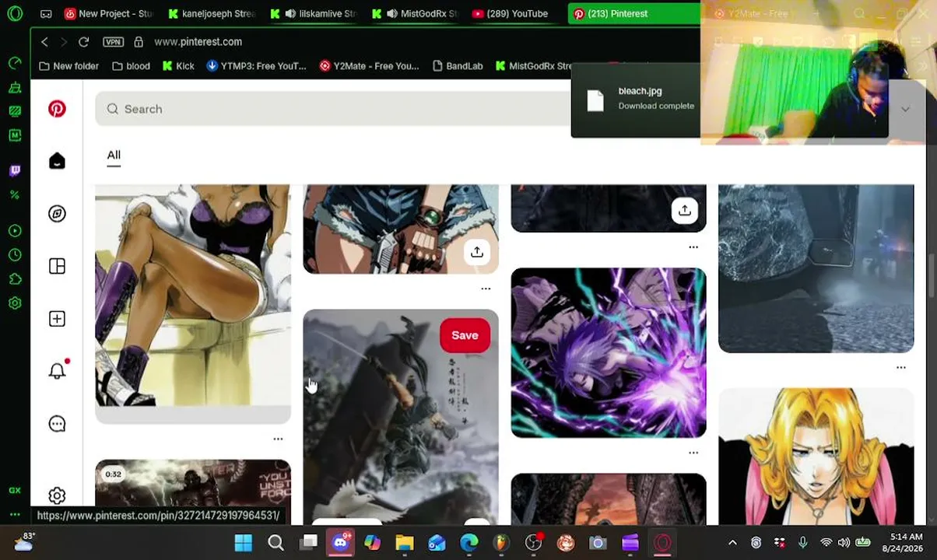The width and height of the screenshot is (937, 560).
Task: Open Twitch in Opera sidebar
Action: click(15, 170)
